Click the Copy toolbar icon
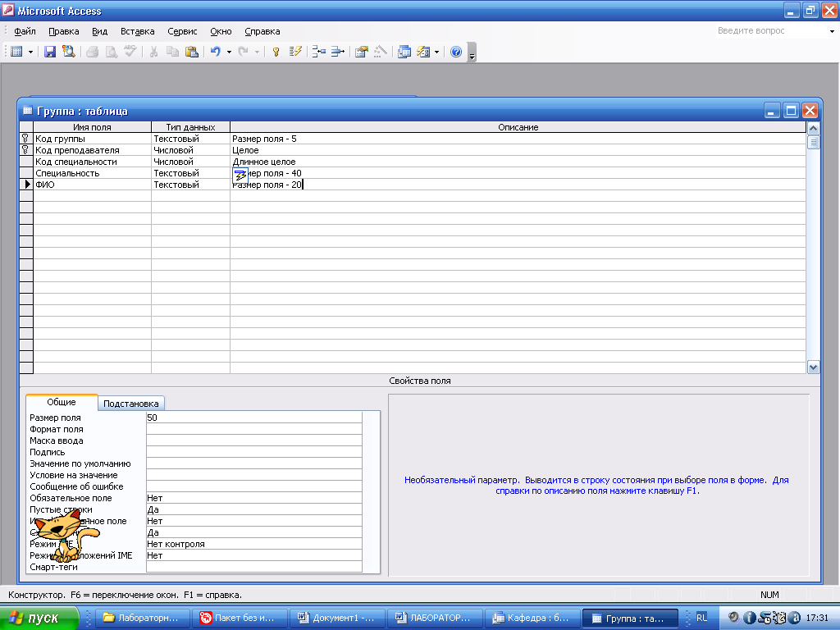This screenshot has height=630, width=840. tap(172, 52)
